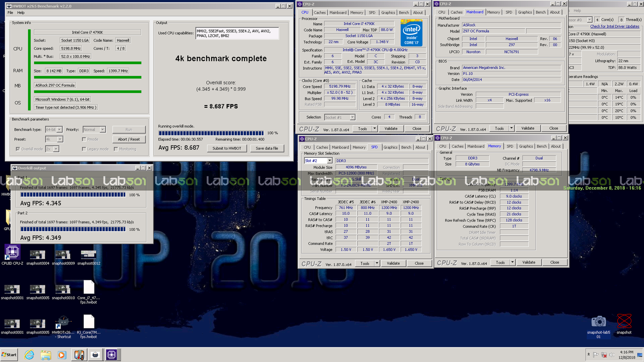Click the Used CPU capabilities text box
644x362 pixels.
click(x=237, y=33)
